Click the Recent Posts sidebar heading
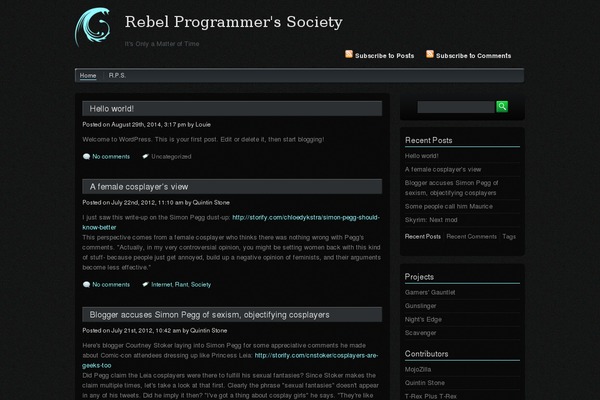 pos(429,140)
